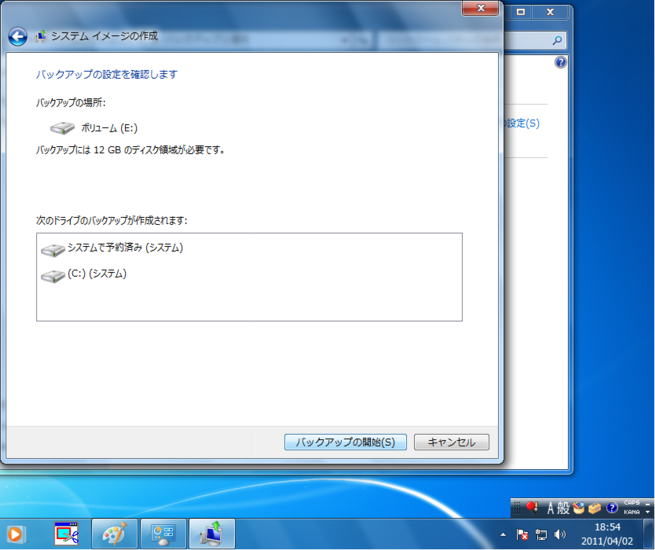Toggle CAPS in the language bar
The image size is (655, 550).
point(632,503)
